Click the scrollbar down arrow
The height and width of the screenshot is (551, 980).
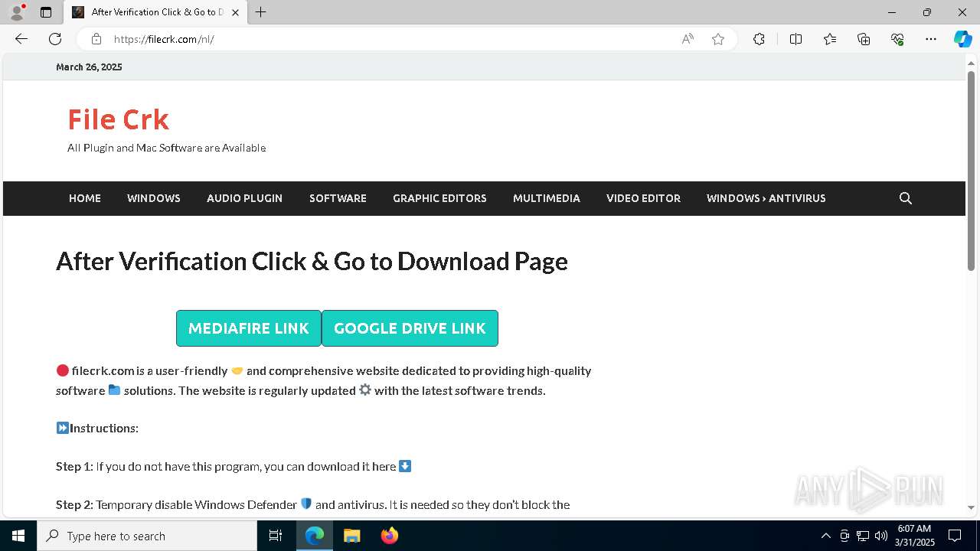point(971,507)
